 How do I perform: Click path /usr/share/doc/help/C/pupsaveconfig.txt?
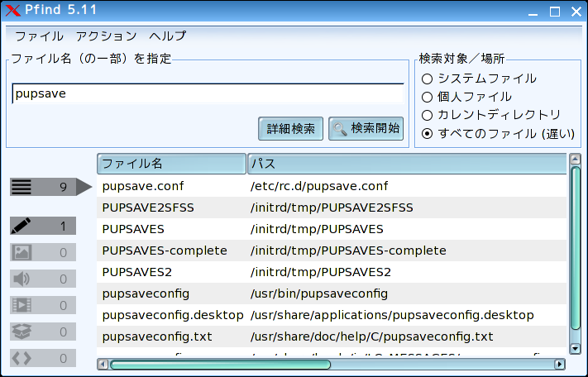(371, 336)
